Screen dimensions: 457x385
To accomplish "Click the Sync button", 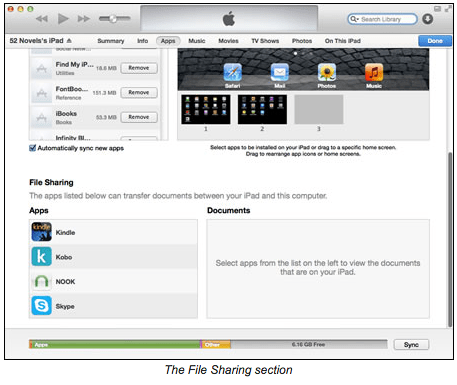I will (x=411, y=345).
